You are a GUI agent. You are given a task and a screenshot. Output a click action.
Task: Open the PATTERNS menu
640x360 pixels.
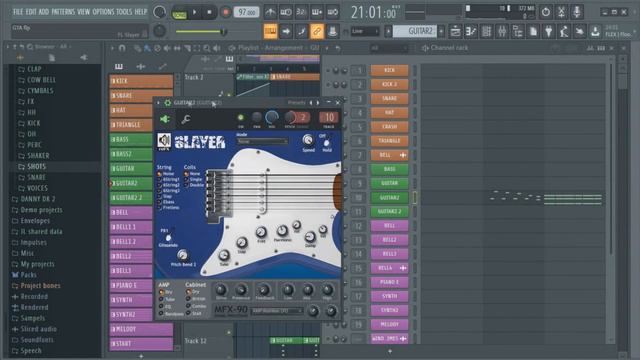coord(63,11)
